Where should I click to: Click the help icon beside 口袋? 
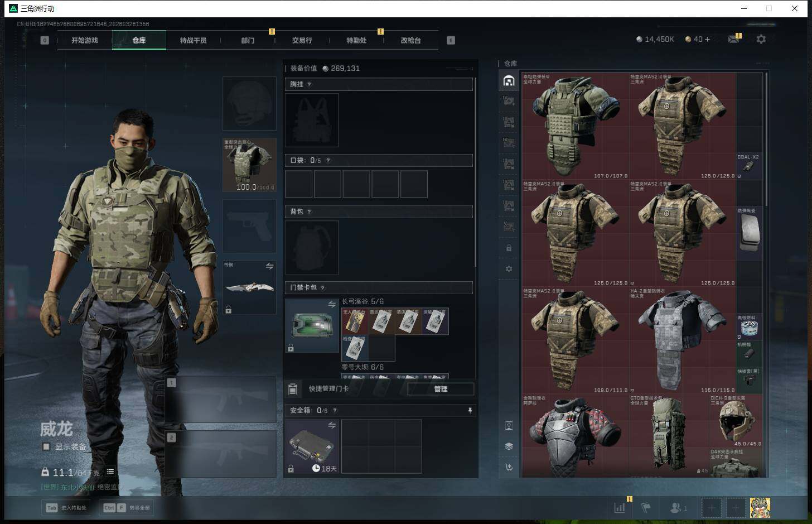pos(328,161)
